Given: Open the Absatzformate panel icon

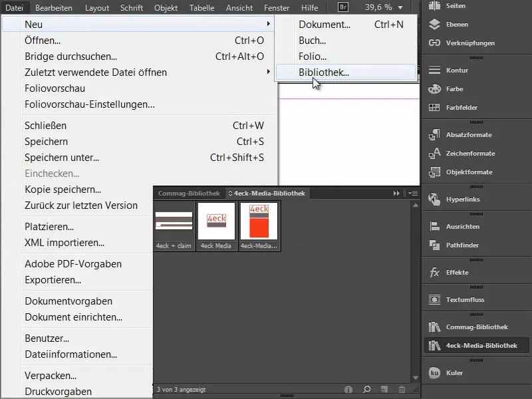Looking at the screenshot, I should pyautogui.click(x=434, y=135).
